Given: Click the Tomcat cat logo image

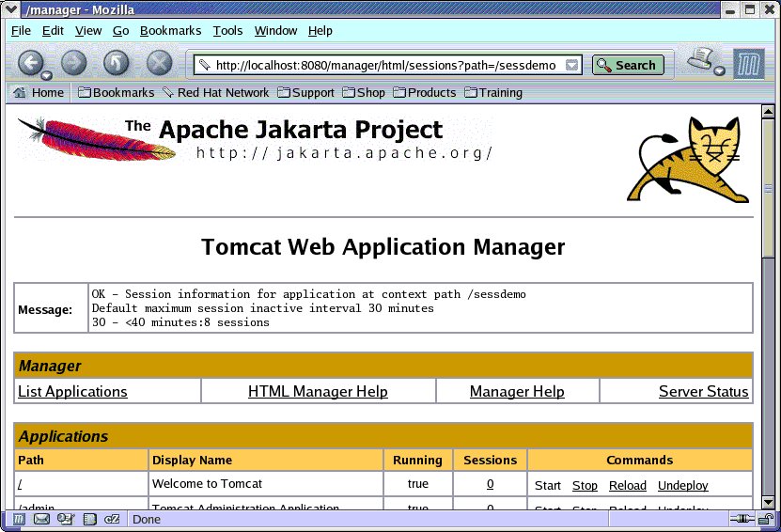Looking at the screenshot, I should (x=688, y=160).
